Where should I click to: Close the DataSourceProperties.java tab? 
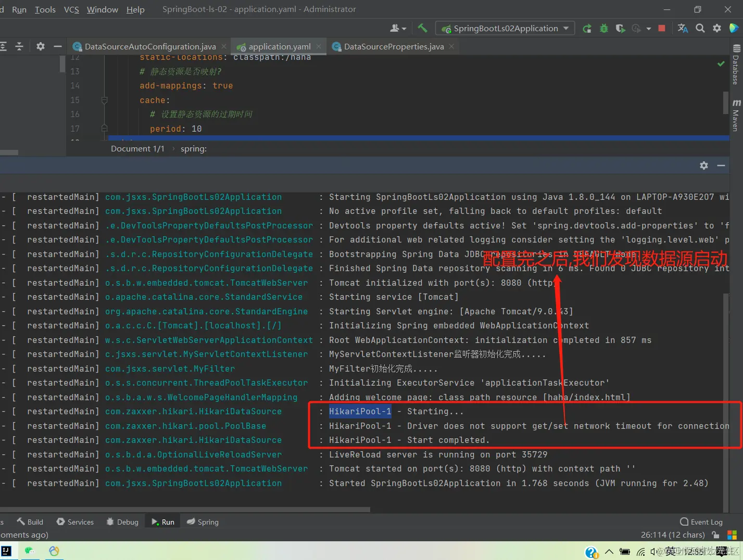click(451, 46)
